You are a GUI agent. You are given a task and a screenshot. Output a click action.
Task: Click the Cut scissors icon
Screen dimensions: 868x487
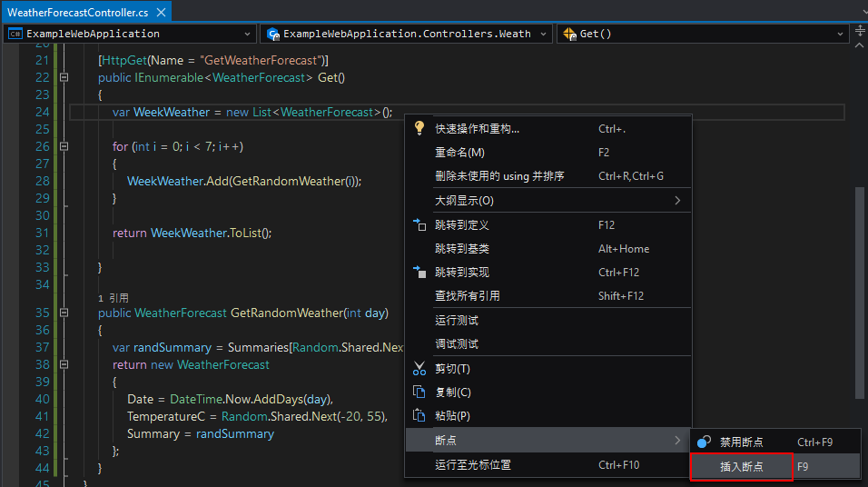pyautogui.click(x=419, y=369)
